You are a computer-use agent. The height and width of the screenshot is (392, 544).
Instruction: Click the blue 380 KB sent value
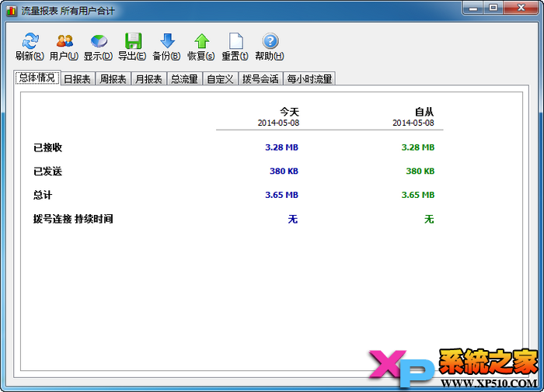284,171
